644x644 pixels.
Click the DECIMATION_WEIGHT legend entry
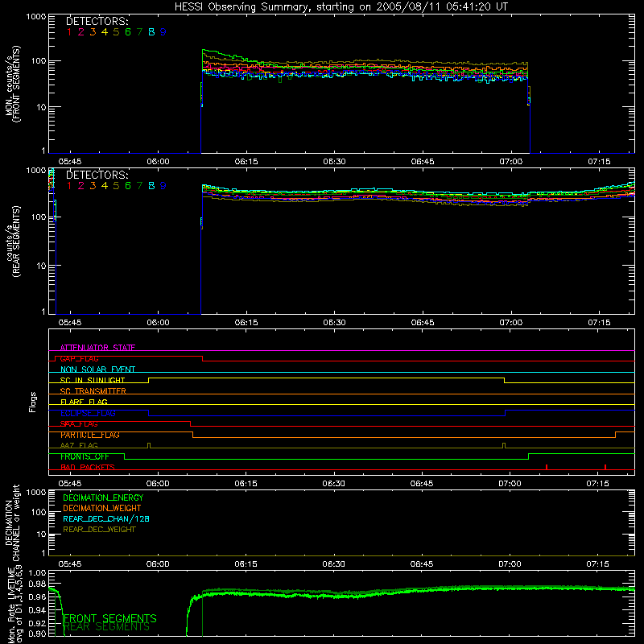tap(102, 508)
